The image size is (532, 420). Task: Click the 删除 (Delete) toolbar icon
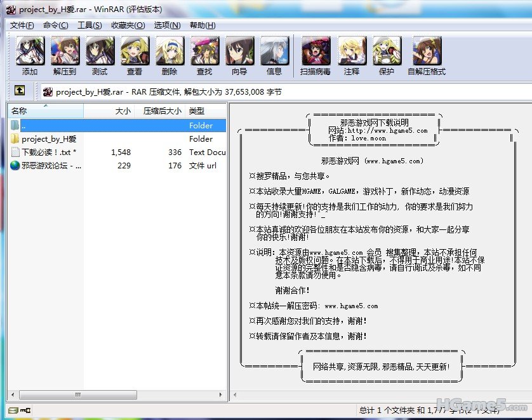(x=170, y=51)
